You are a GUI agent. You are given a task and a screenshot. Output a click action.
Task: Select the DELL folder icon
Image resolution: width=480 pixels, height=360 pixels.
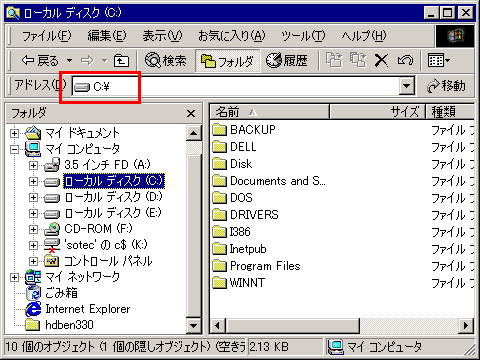tap(219, 147)
